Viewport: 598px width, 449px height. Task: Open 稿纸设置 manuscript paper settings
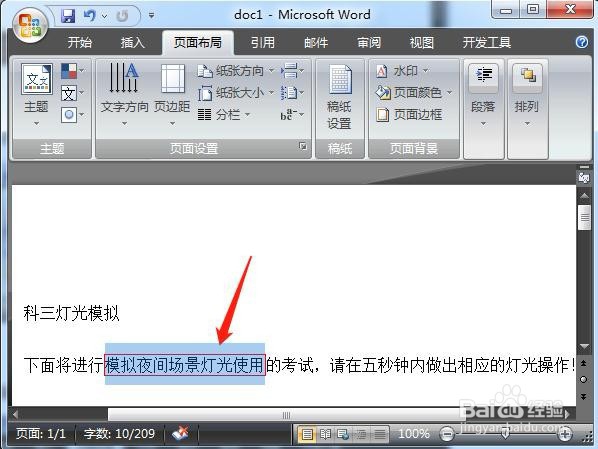[x=339, y=97]
